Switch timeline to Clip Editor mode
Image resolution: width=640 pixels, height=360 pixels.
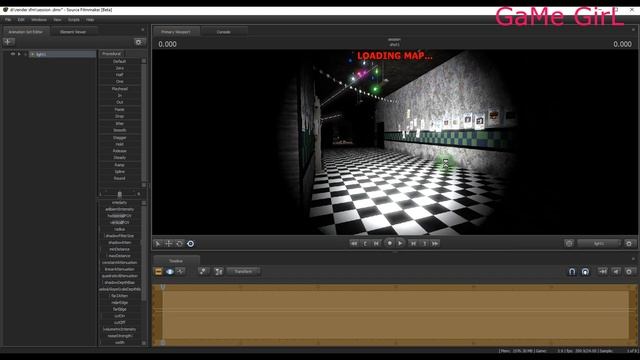(158, 271)
